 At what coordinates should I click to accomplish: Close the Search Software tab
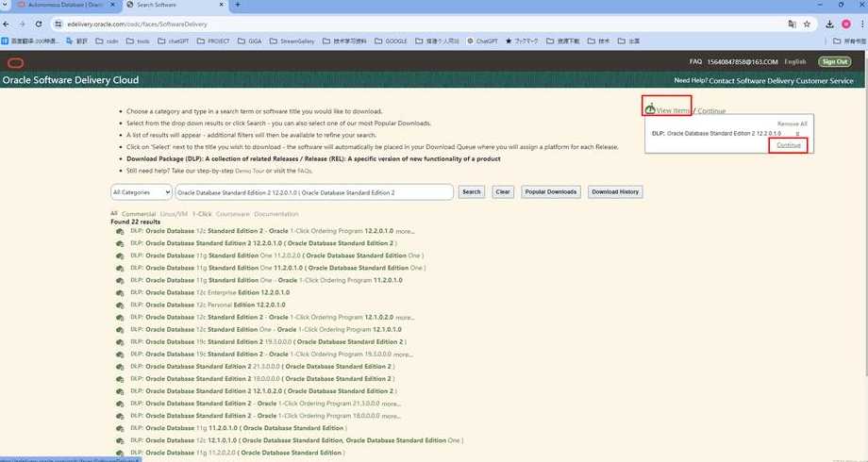click(x=222, y=5)
